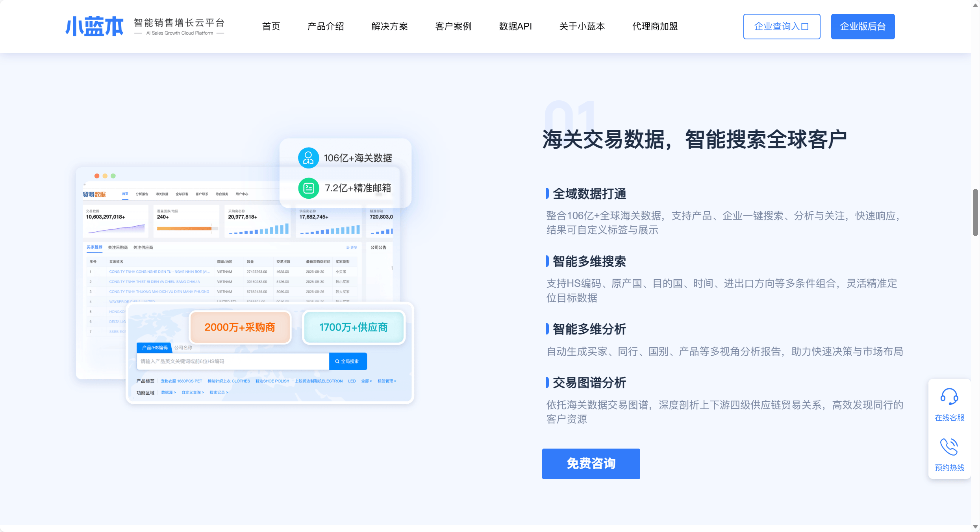Click the 2000万+采购商 orange badge
Image resolution: width=980 pixels, height=532 pixels.
click(x=240, y=327)
